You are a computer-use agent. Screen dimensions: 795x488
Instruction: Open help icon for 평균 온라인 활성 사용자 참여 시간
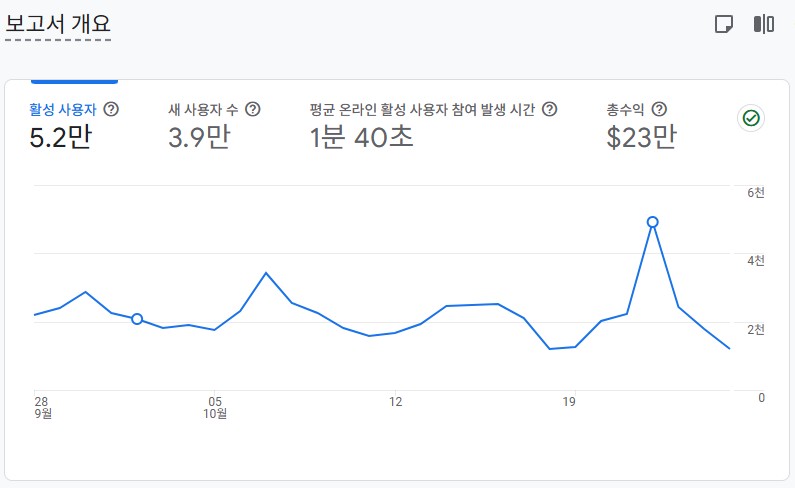pos(549,109)
